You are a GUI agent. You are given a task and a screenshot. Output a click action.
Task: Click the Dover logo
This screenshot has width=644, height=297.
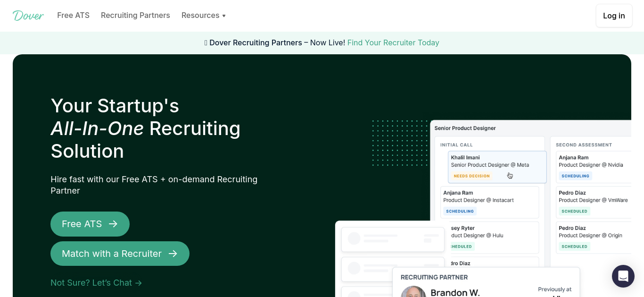[28, 16]
